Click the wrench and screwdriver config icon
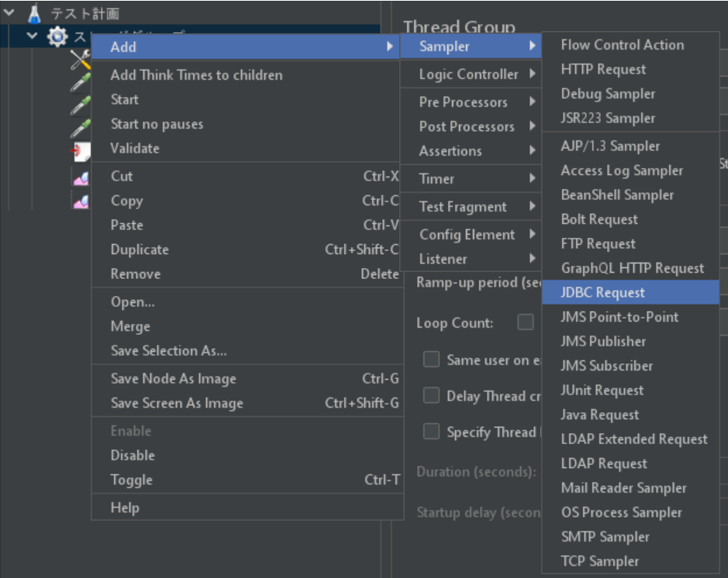This screenshot has height=578, width=728. [x=80, y=60]
